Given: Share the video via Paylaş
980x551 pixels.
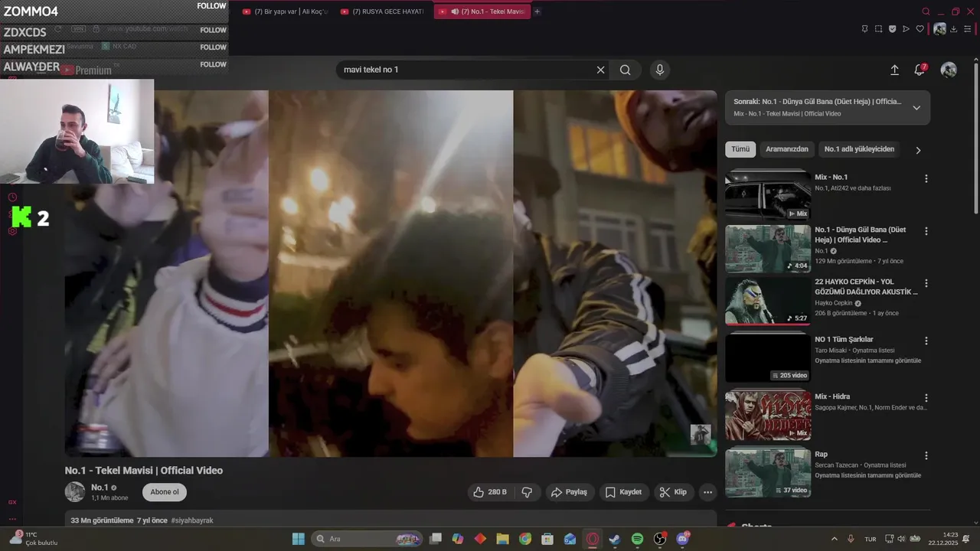Looking at the screenshot, I should [x=570, y=492].
